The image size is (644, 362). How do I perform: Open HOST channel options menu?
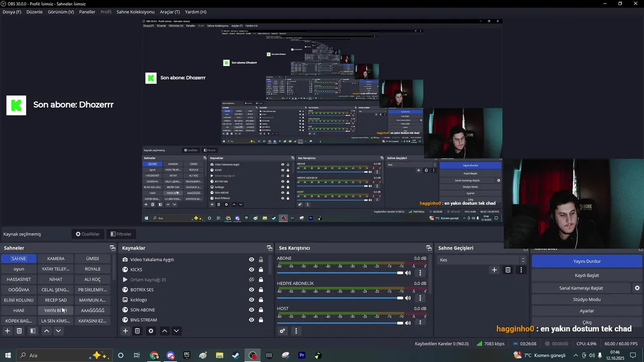pyautogui.click(x=420, y=323)
